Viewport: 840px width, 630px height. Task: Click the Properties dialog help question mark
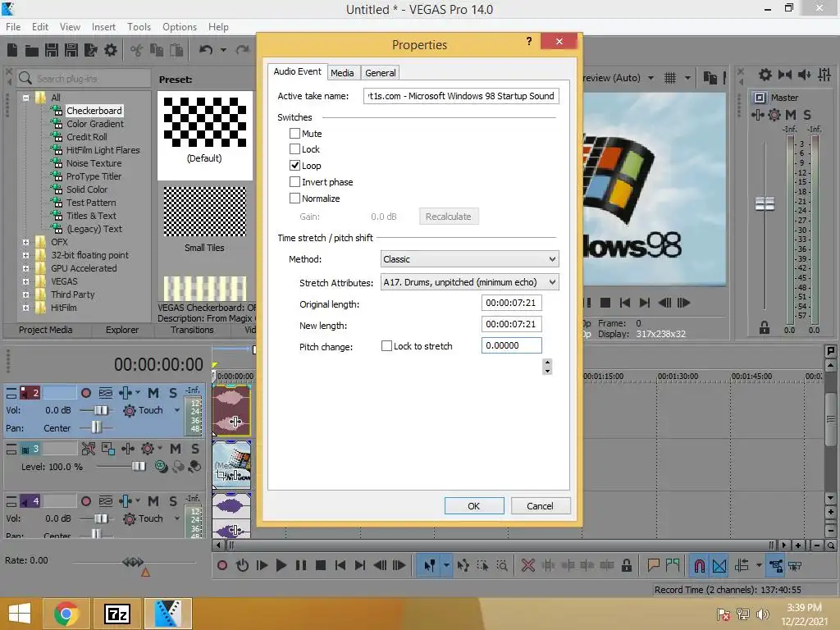pos(529,41)
